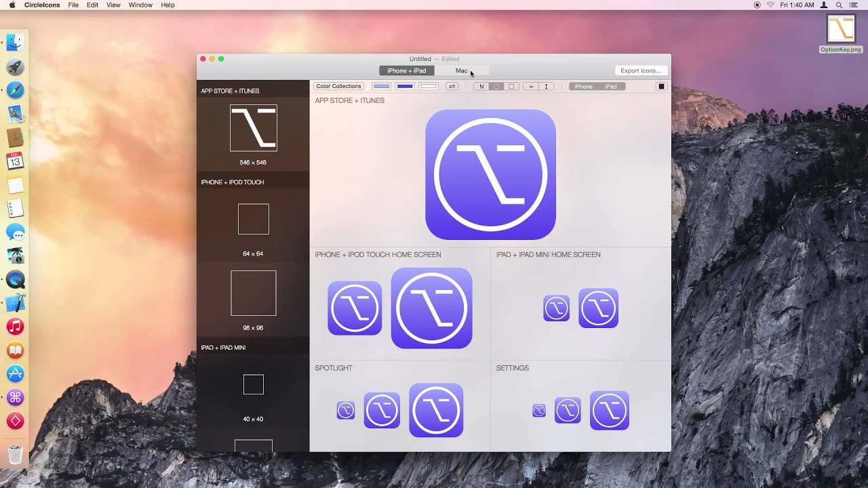The height and width of the screenshot is (488, 868).
Task: Click the swap colors arrows button
Action: [452, 86]
